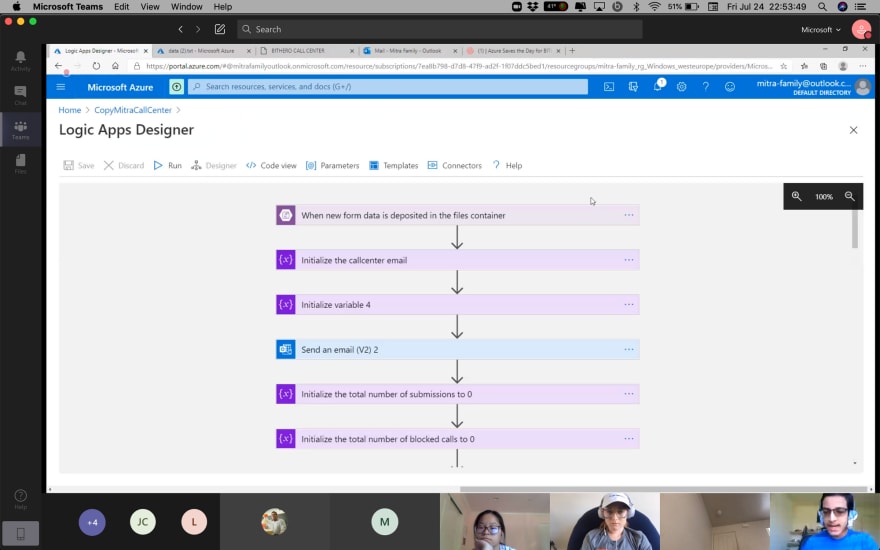The width and height of the screenshot is (880, 550).
Task: Open Parameters in the designer toolbar
Action: (333, 166)
